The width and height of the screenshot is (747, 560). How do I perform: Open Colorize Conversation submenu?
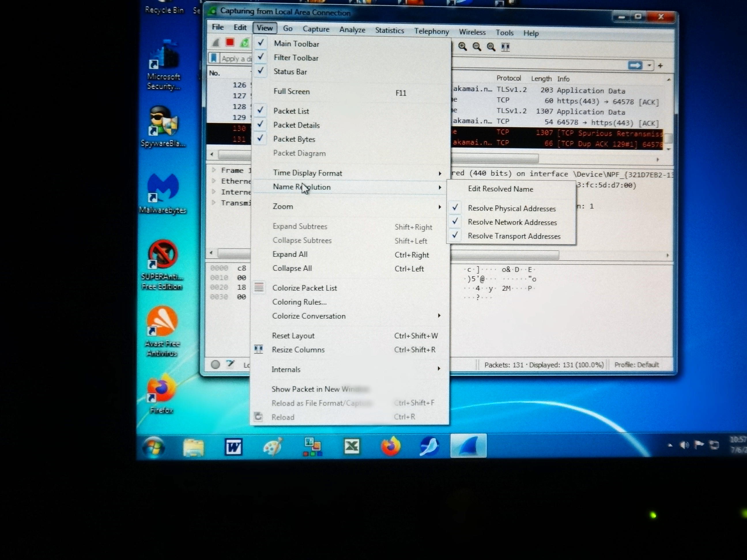350,316
